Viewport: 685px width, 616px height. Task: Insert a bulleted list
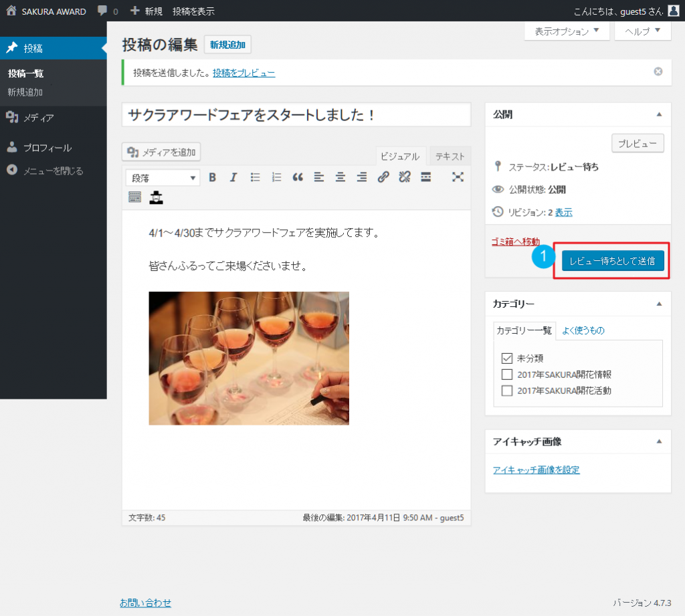[x=255, y=177]
